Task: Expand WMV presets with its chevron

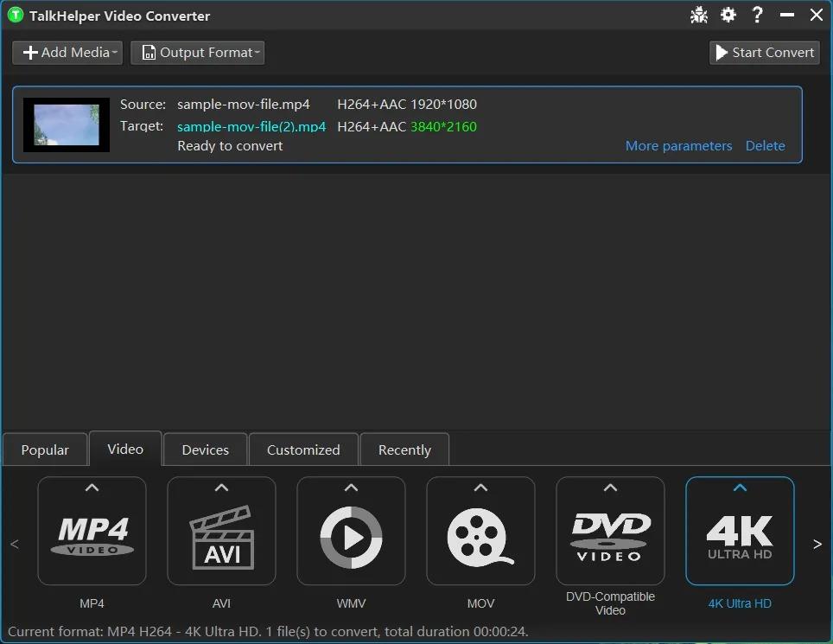Action: 351,488
